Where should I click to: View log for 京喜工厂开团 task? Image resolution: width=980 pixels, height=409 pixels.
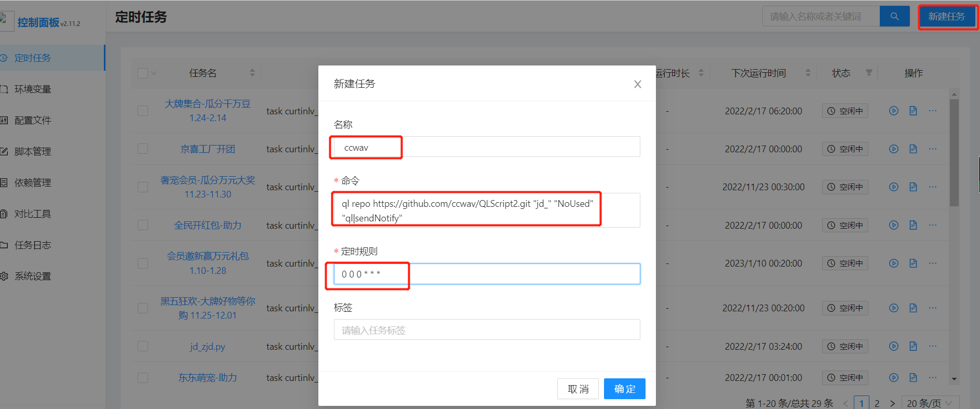[913, 149]
